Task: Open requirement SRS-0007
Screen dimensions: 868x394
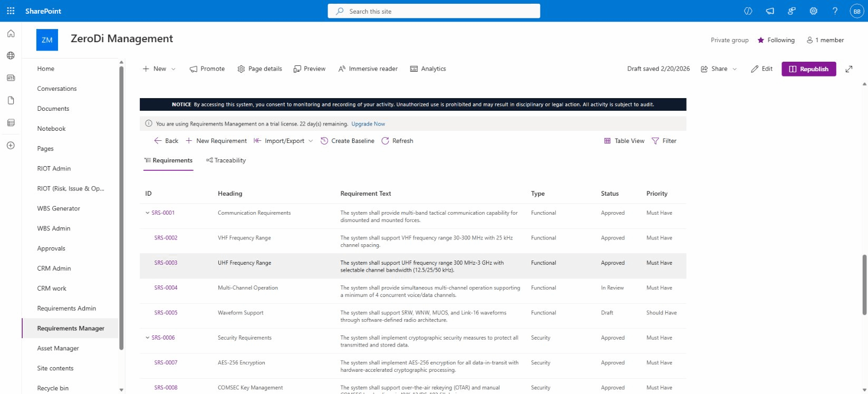Action: pos(166,363)
